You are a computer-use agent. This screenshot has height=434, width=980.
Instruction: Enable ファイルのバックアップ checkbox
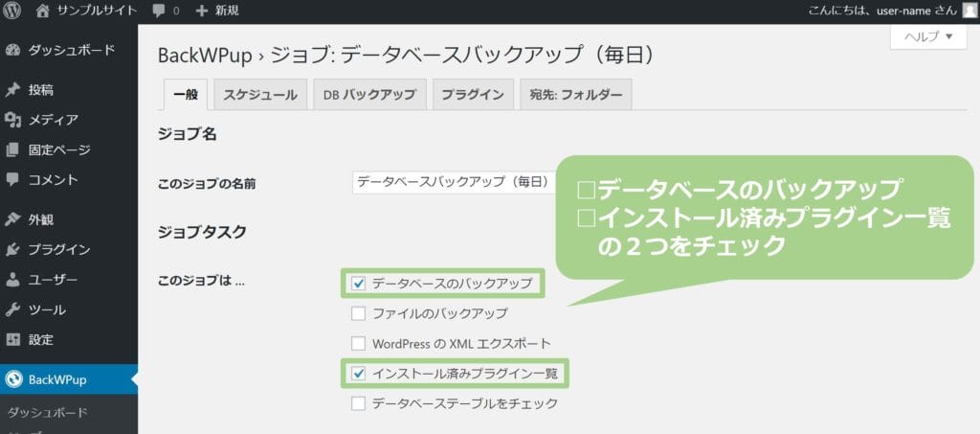(x=359, y=313)
